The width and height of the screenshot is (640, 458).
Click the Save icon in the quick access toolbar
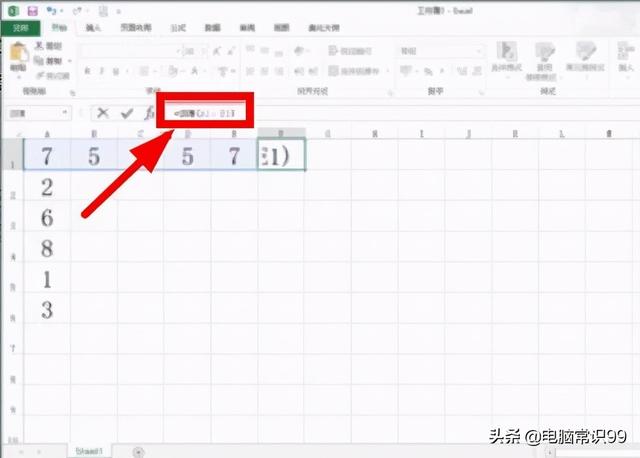point(32,11)
